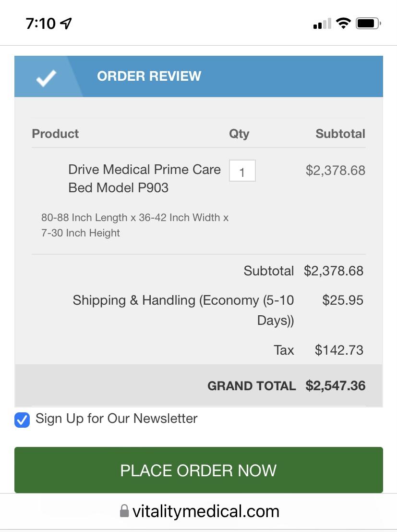The width and height of the screenshot is (397, 532).
Task: Tap the vitalitymedical.com address bar
Action: [205, 511]
